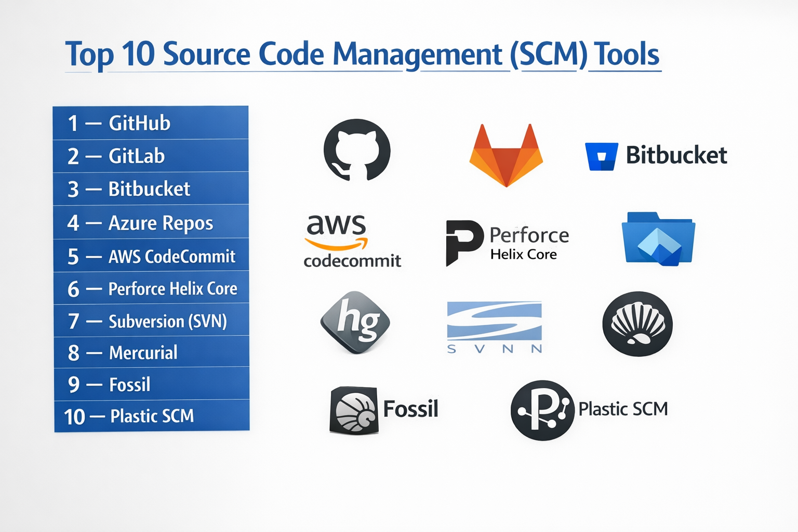
Task: Click the Mercurial hg logo
Action: (356, 322)
